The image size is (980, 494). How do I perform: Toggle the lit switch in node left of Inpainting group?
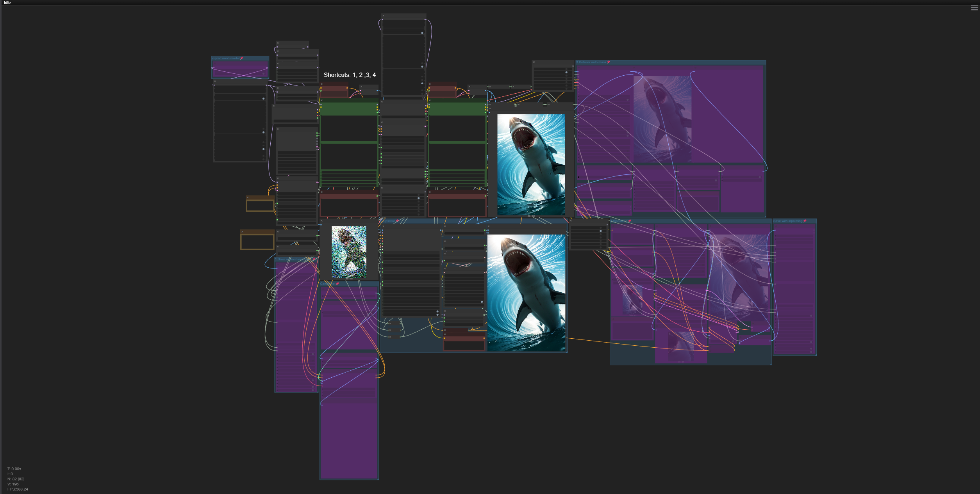(x=601, y=231)
